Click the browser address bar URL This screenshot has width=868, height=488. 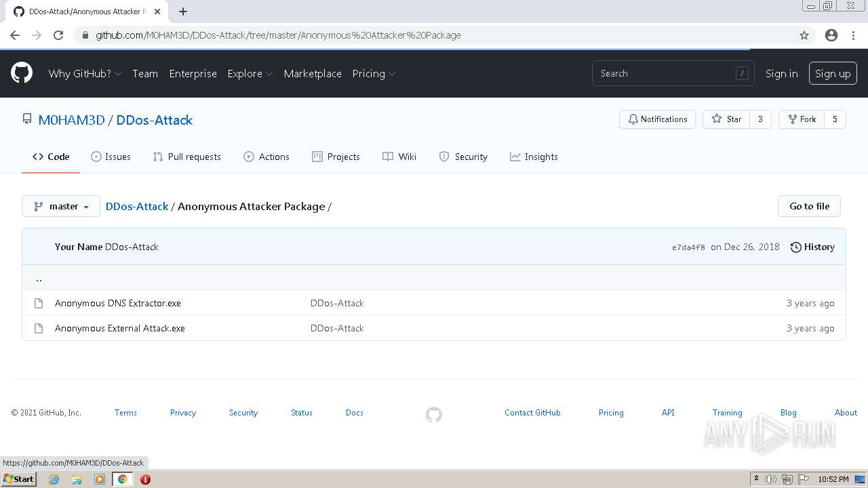coord(278,35)
